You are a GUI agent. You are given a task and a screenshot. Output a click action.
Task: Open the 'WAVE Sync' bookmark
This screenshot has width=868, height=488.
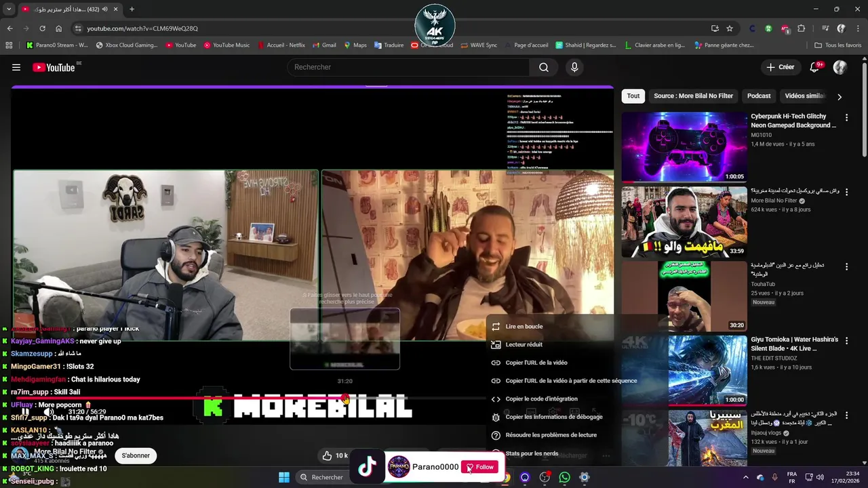pos(478,45)
